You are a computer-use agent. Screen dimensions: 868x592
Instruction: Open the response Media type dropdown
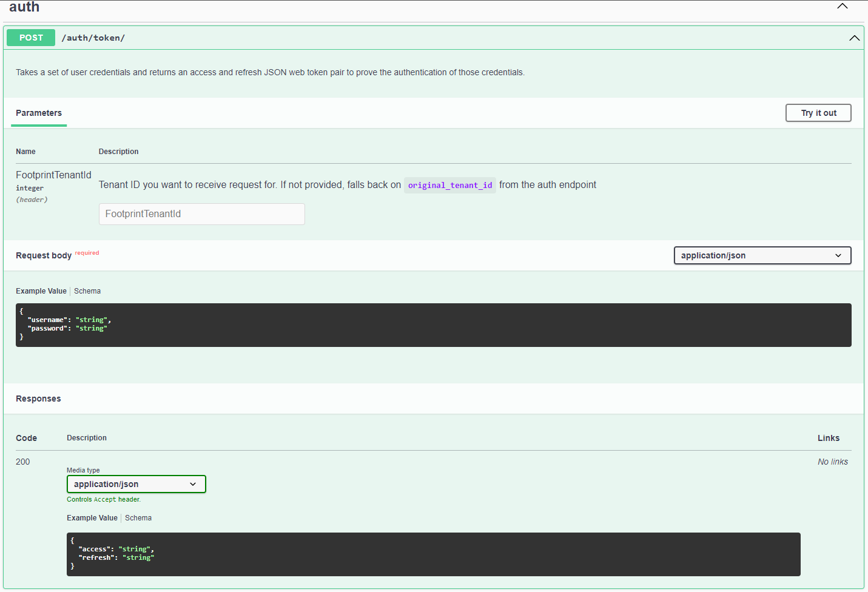136,484
